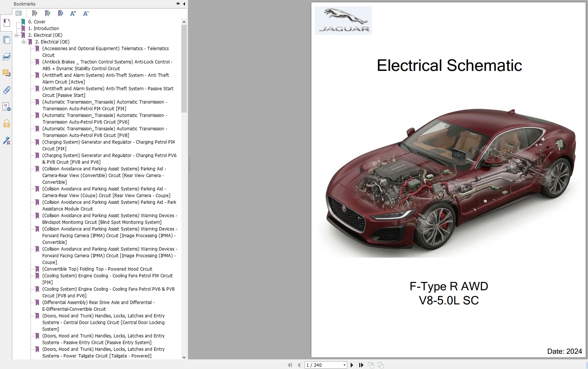
Task: Collapse the Bookmarks panel with left arrow
Action: 184,4
